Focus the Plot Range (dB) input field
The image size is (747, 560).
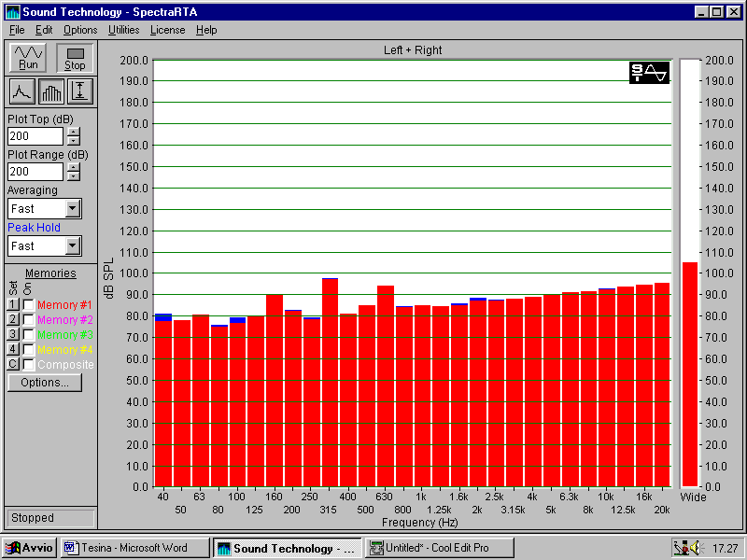(x=35, y=172)
